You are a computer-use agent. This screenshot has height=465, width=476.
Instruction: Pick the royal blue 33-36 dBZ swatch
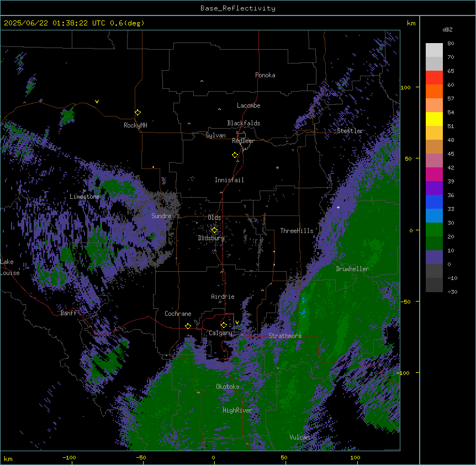click(434, 202)
